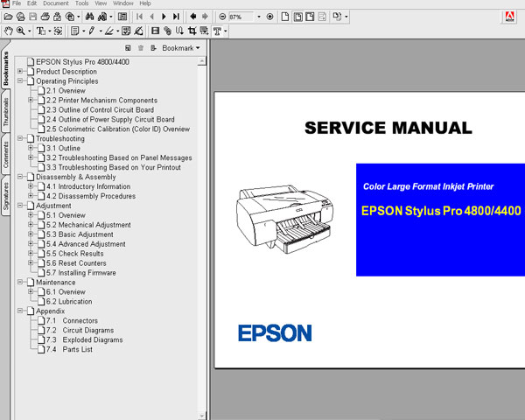Click the Adobe logo icon
Viewport: 525px width, 420px height.
click(509, 17)
